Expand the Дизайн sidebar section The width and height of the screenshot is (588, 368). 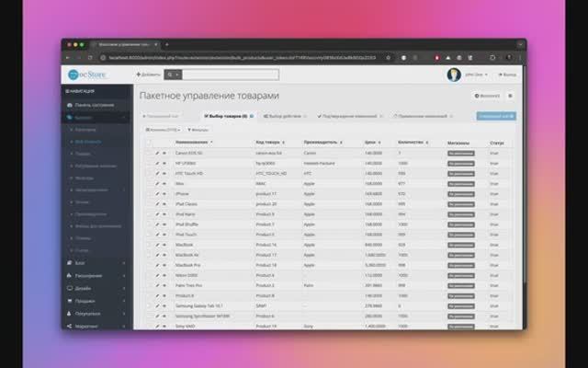point(96,288)
